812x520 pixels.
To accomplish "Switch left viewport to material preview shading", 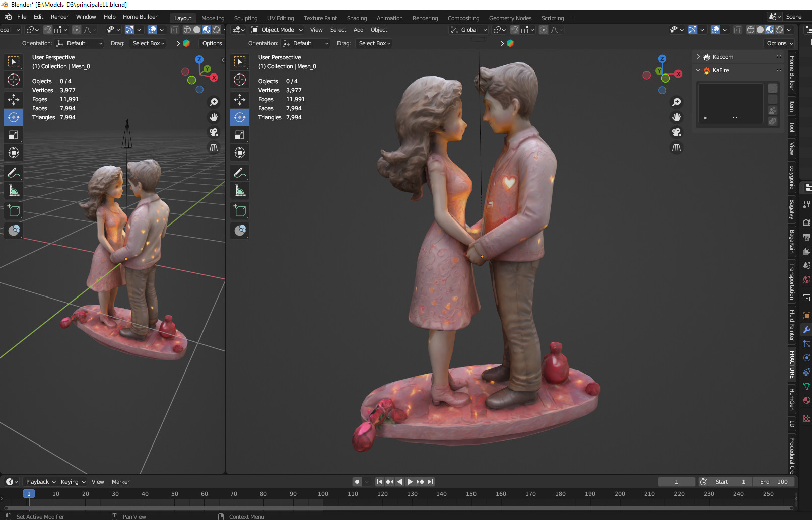I will (x=207, y=30).
